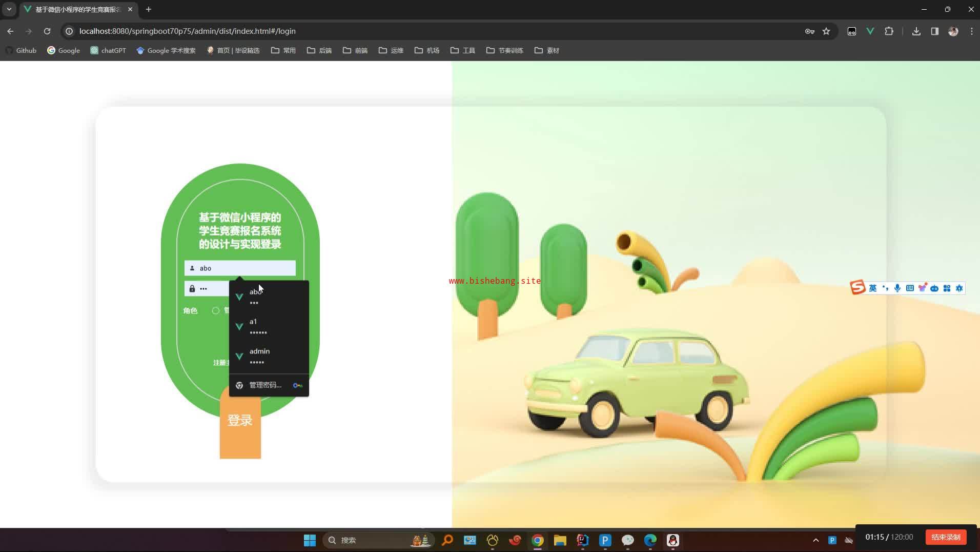Open the Windows Start menu
The width and height of the screenshot is (980, 552).
310,540
